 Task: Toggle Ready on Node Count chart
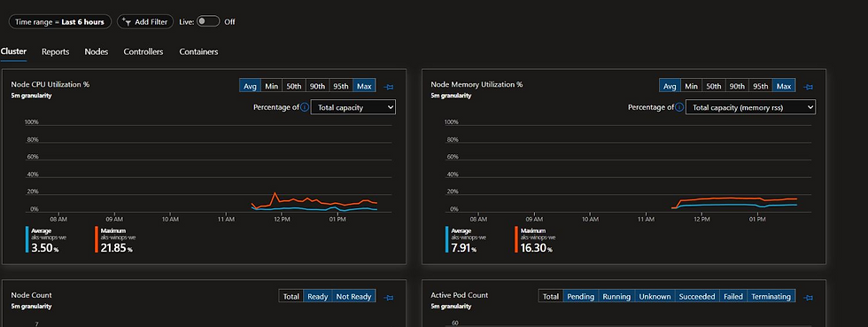[x=318, y=297]
